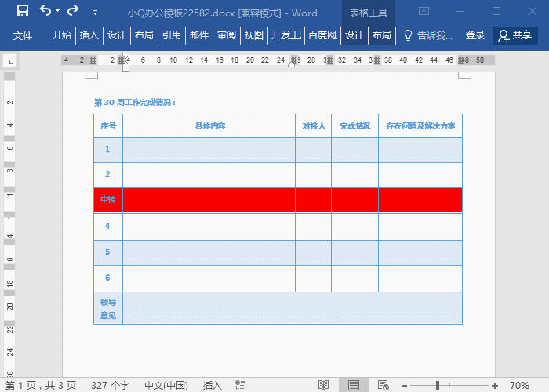Click the 序号 header cell
549x392 pixels.
[108, 125]
